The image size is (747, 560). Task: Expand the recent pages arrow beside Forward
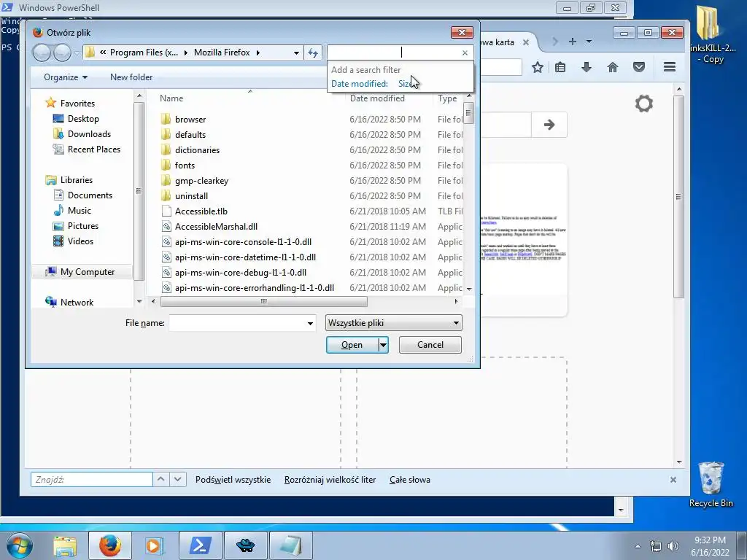click(76, 52)
